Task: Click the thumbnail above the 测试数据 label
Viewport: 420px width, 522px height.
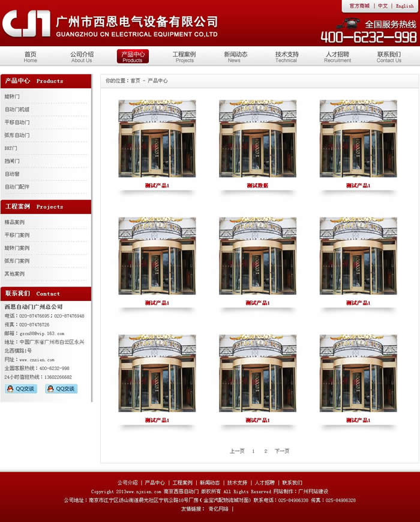Action: pyautogui.click(x=257, y=139)
